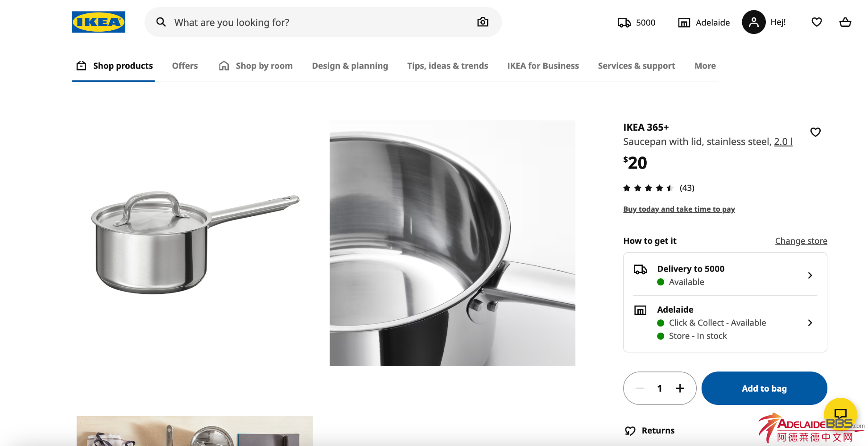Click delivery postcode 5000 truck icon
868x446 pixels.
click(x=624, y=23)
